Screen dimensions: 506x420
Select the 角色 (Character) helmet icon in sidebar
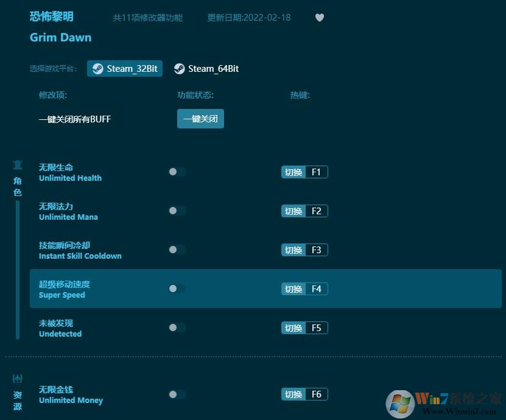[x=18, y=164]
